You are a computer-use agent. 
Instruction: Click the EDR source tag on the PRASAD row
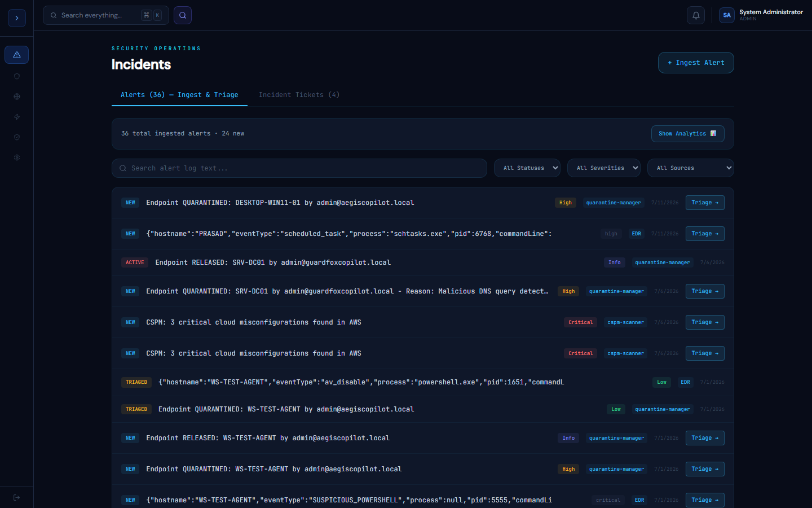pos(637,234)
